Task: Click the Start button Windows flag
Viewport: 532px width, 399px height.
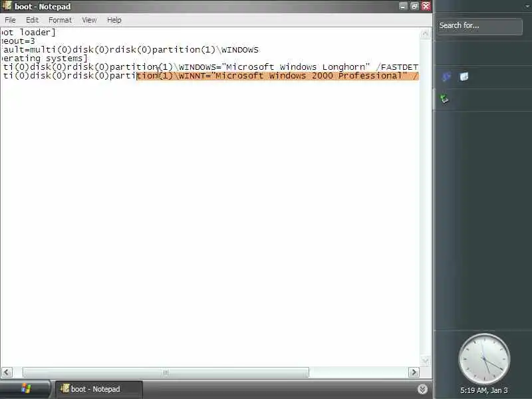Action: [26, 388]
